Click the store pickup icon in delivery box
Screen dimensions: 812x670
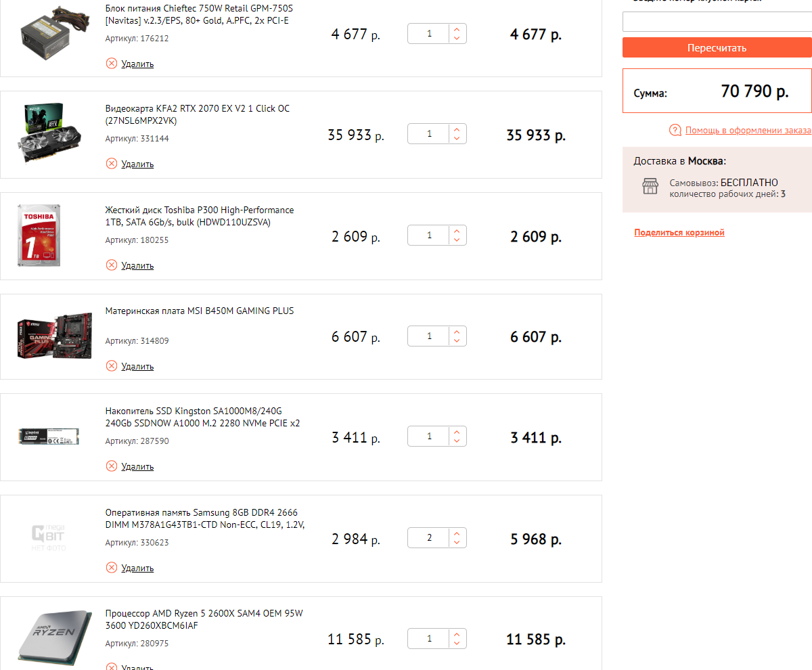click(650, 187)
